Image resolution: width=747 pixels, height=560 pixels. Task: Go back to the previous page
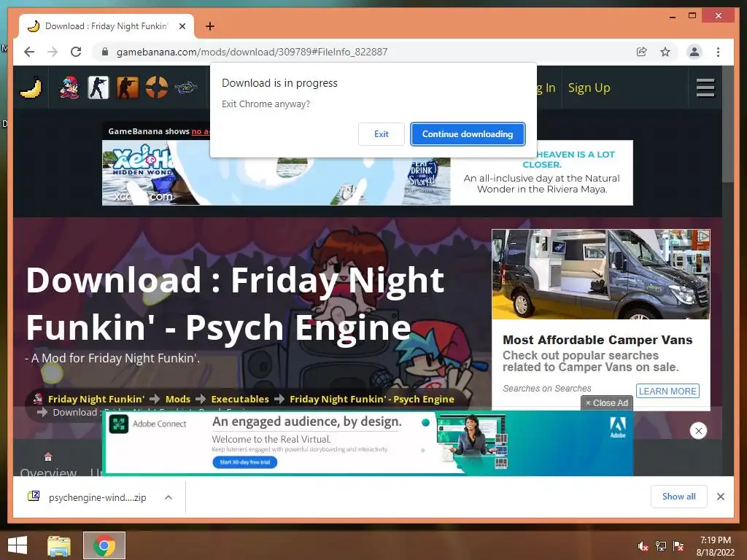[x=29, y=52]
